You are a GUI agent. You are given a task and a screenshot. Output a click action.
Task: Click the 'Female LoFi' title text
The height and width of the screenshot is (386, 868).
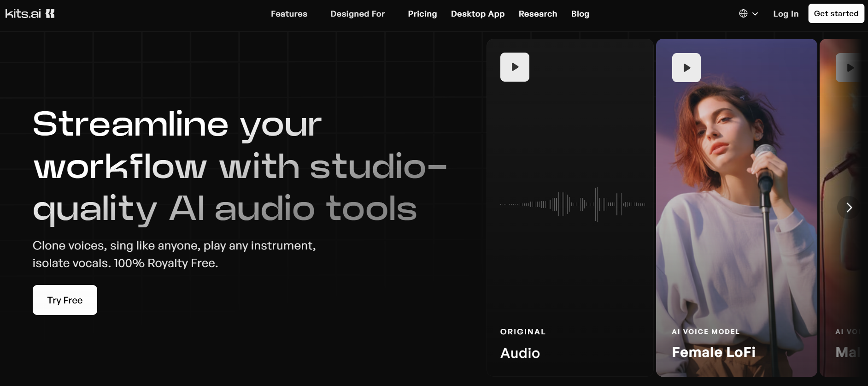point(714,352)
